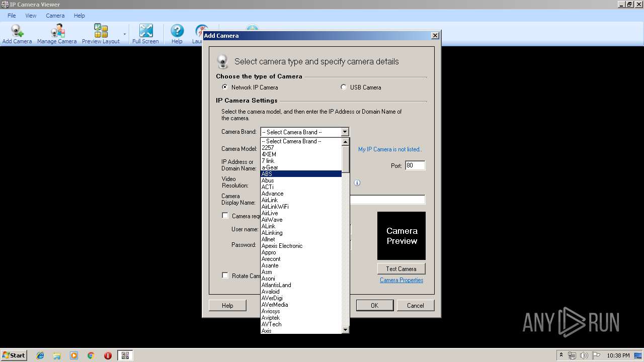Viewport: 644px width, 362px height.
Task: Open the Camera menu
Action: tap(55, 16)
